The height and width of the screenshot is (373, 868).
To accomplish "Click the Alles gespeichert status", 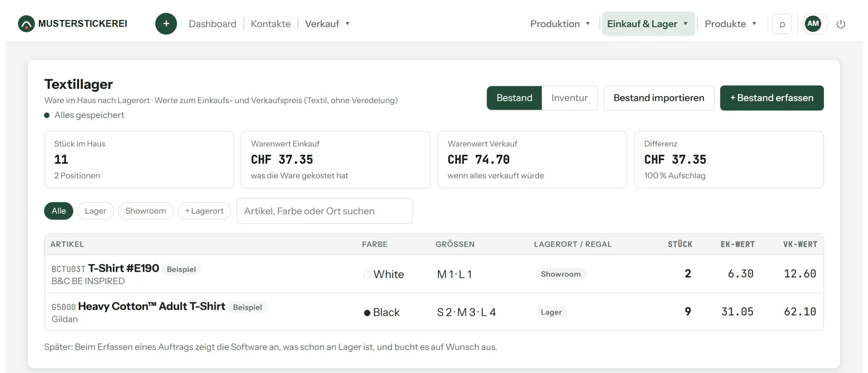I will tap(84, 115).
